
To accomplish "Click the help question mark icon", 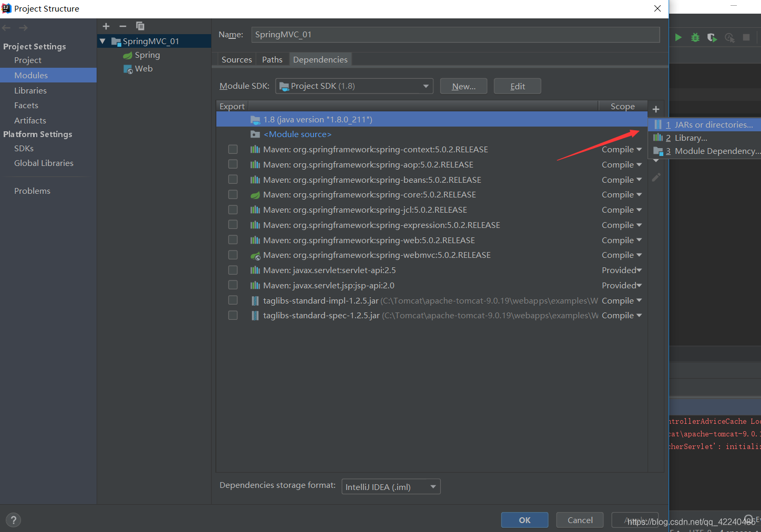I will tap(13, 520).
